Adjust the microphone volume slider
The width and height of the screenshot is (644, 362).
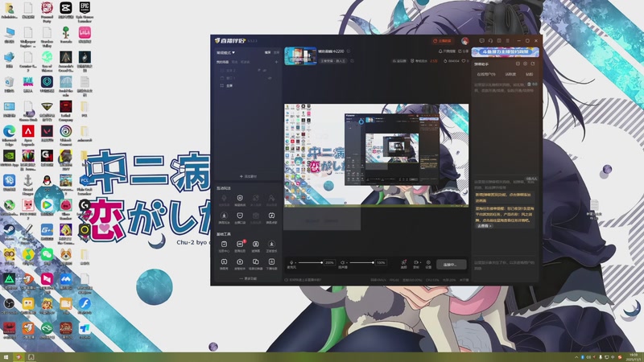(310, 263)
